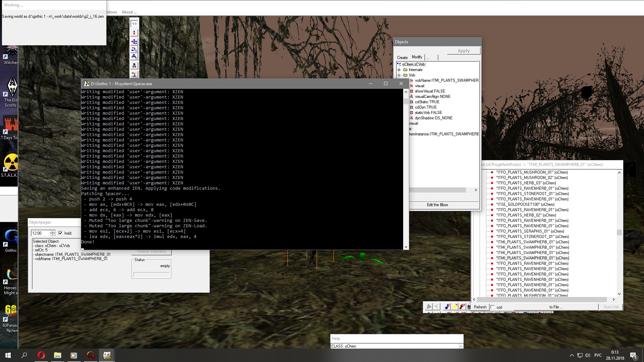Click the visualCamAlign enum icon
The width and height of the screenshot is (644, 362).
[x=412, y=97]
